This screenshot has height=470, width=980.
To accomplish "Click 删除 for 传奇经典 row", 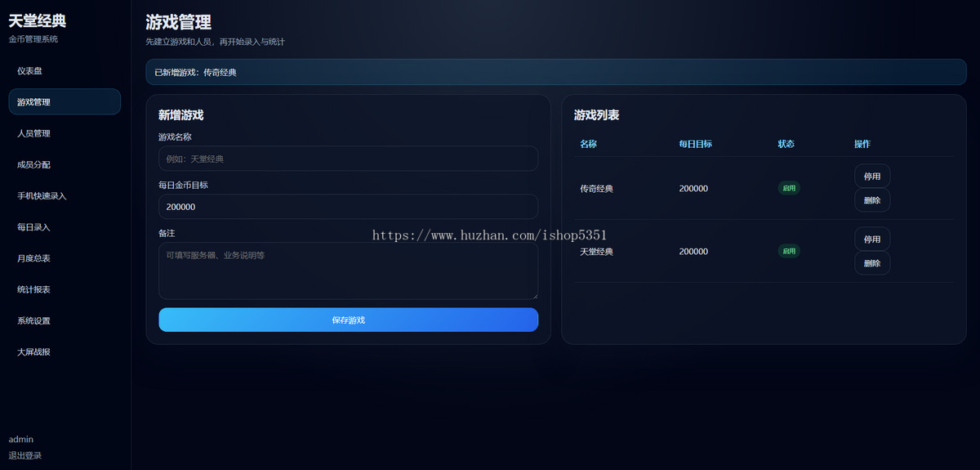I will coord(872,200).
